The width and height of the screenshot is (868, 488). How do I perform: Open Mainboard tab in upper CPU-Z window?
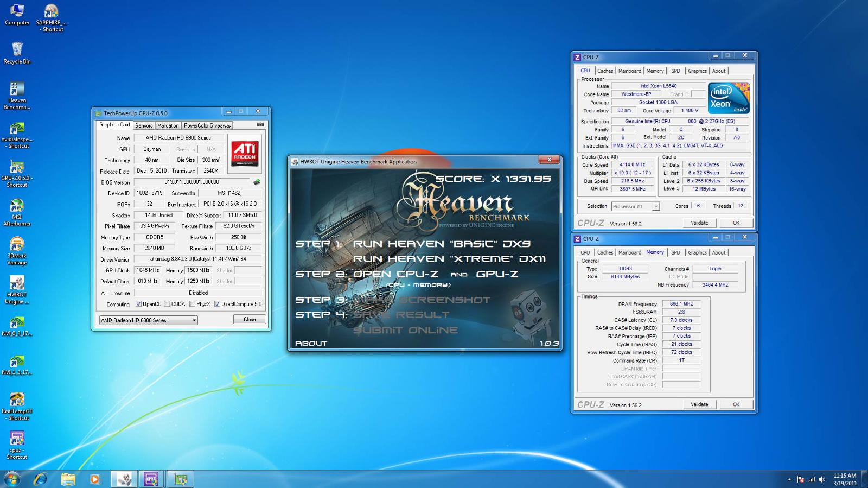click(x=630, y=71)
